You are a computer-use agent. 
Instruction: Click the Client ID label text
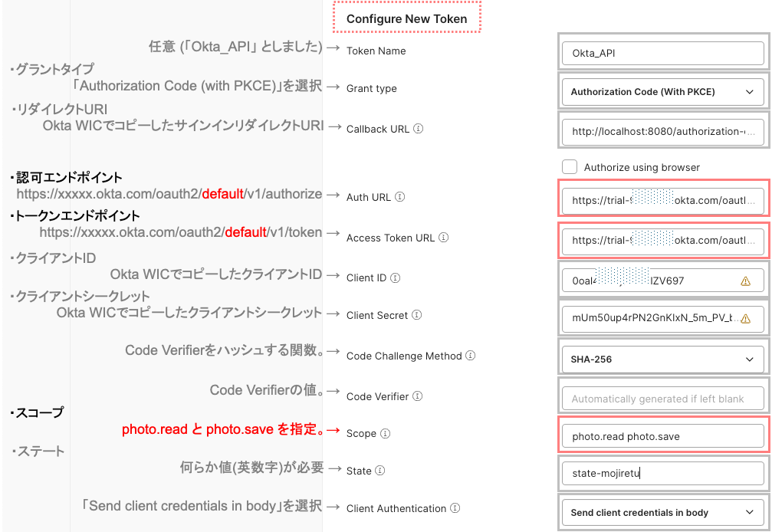[366, 278]
